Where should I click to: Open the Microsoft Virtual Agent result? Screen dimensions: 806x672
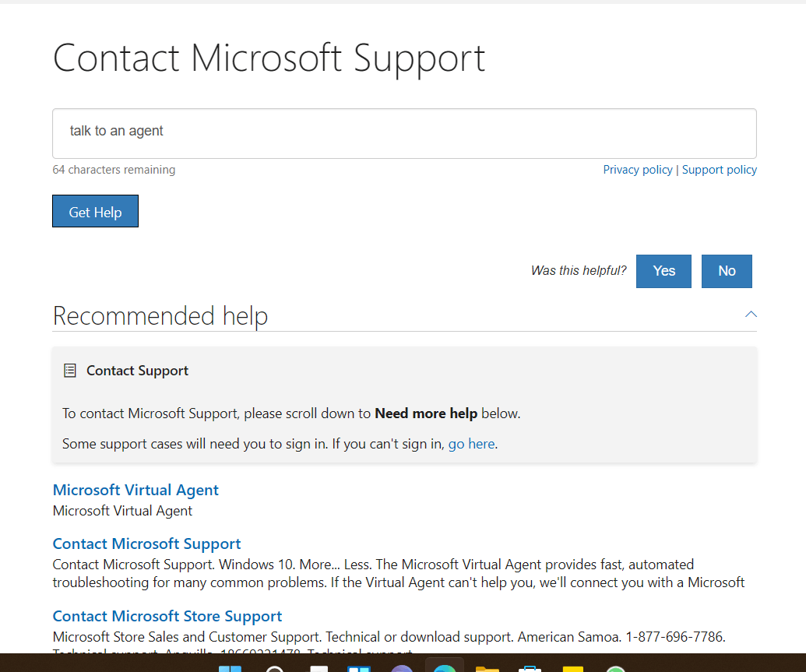pos(136,490)
